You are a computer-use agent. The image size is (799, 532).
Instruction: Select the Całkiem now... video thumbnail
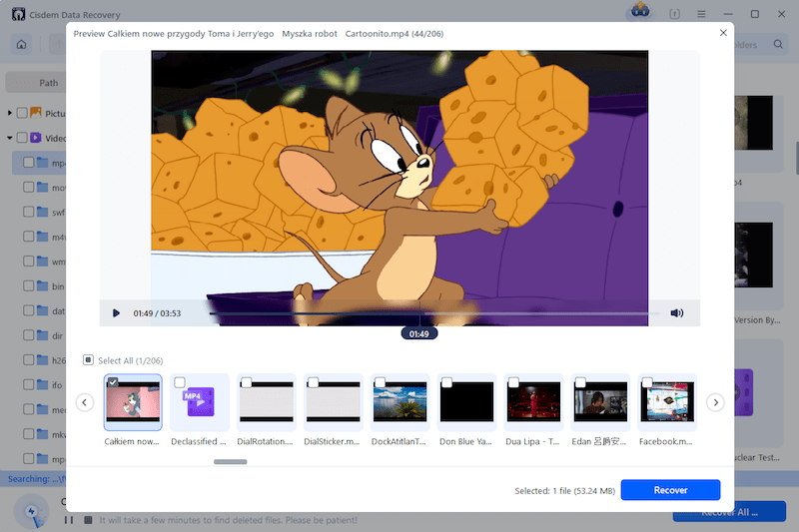click(133, 402)
